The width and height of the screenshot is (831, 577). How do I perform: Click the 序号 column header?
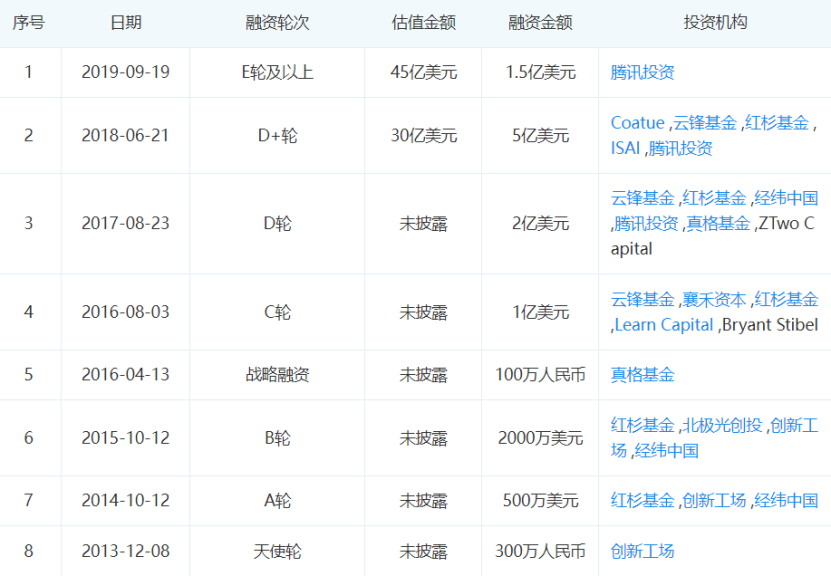pyautogui.click(x=29, y=23)
